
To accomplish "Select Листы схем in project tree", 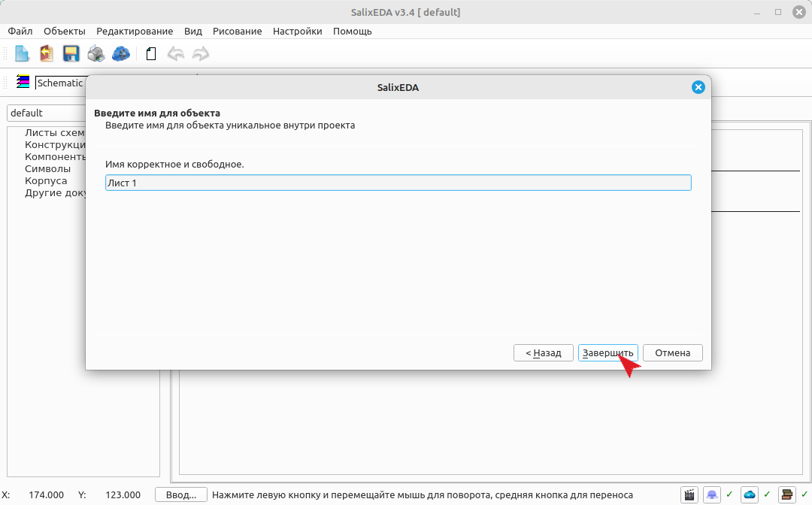I will coord(54,132).
